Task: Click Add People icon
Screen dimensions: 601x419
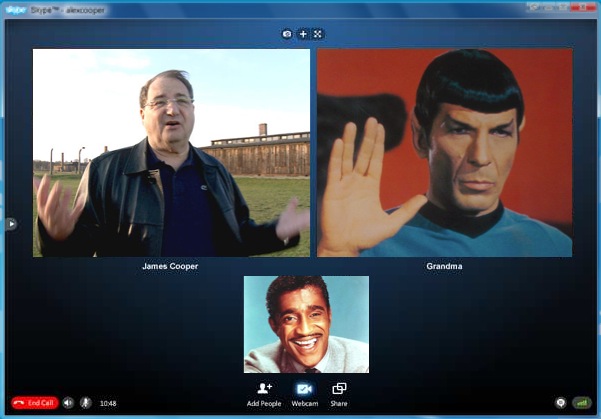Action: coord(264,389)
